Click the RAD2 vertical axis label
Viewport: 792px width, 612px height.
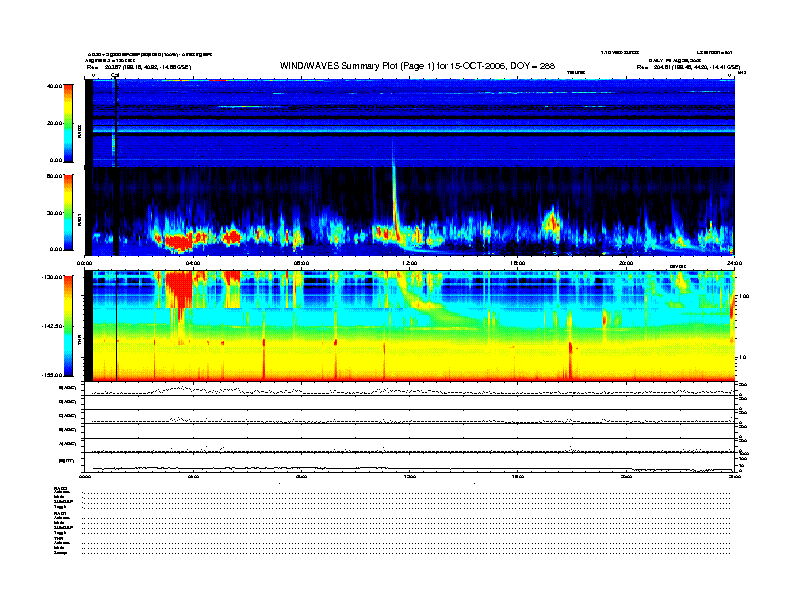[x=80, y=131]
